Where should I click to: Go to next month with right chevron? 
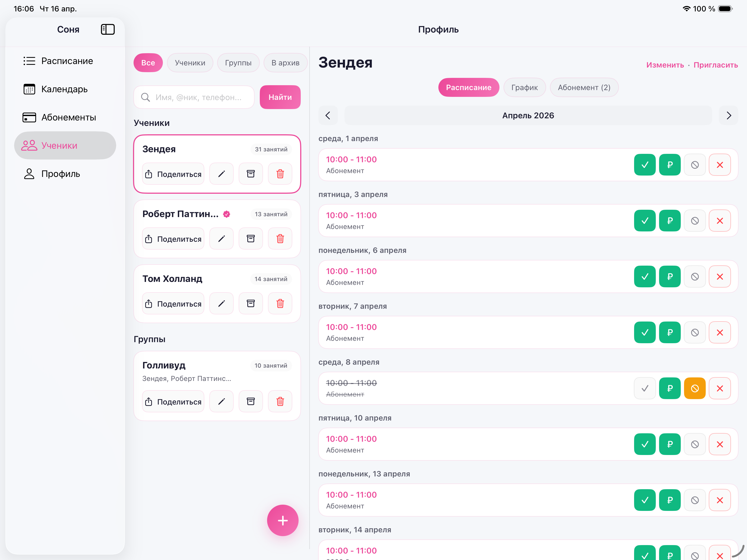[729, 115]
